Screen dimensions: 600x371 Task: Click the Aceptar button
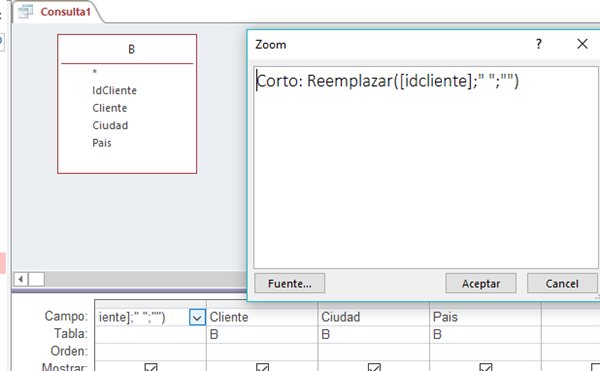coord(481,283)
